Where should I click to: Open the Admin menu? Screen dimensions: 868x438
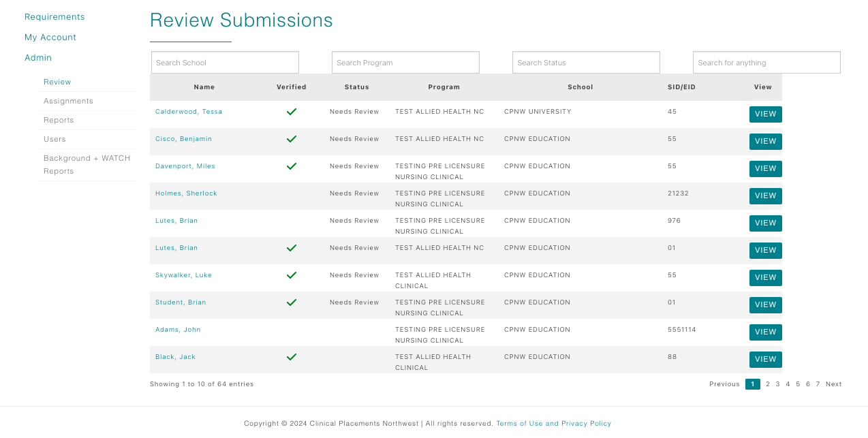[x=38, y=57]
